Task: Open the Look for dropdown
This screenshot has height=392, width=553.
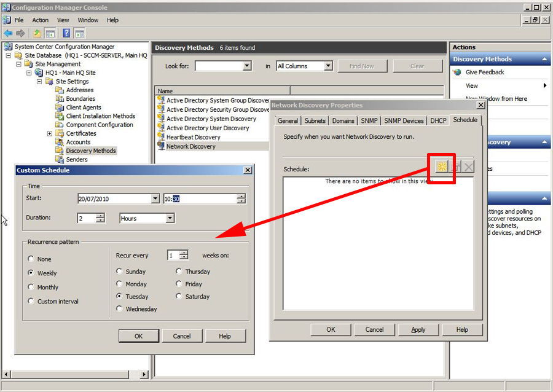Action: [x=247, y=66]
